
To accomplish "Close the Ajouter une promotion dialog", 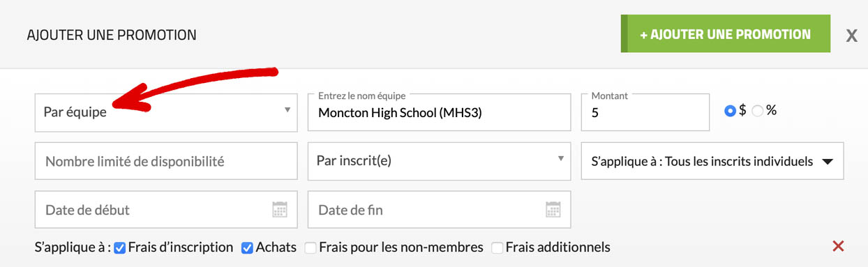I will [x=851, y=36].
